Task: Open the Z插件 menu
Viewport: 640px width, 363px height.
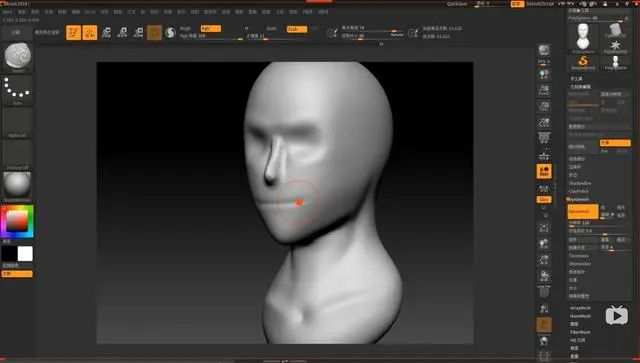Action: point(307,12)
